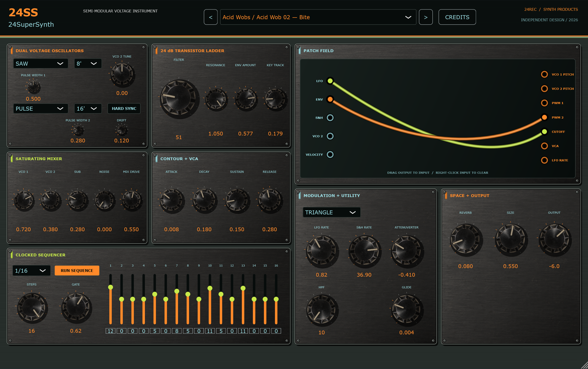This screenshot has height=369, width=588.
Task: Toggle the HARD SYNC switch
Action: click(124, 109)
